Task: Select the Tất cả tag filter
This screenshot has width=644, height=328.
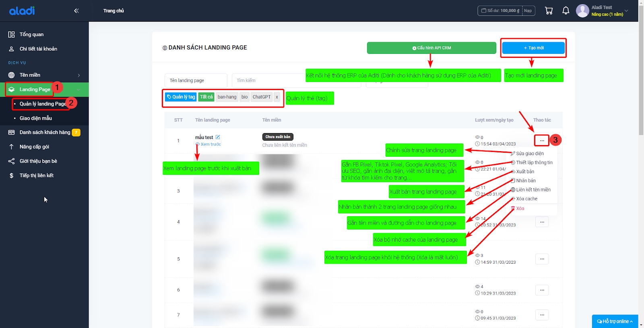Action: click(x=206, y=97)
